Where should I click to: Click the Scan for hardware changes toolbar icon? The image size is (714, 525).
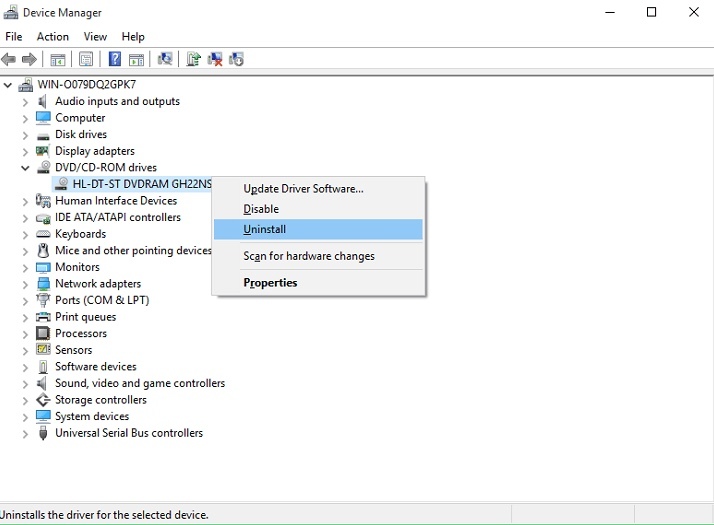[165, 59]
